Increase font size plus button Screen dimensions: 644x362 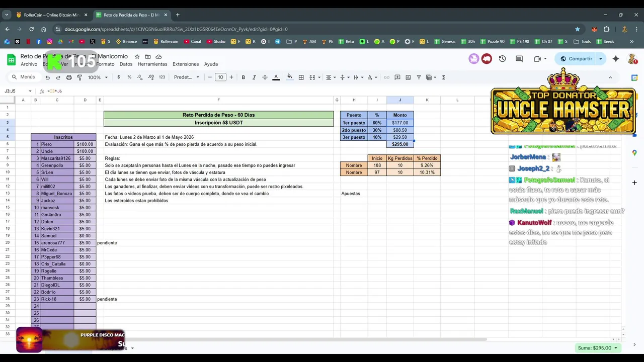pos(231,77)
